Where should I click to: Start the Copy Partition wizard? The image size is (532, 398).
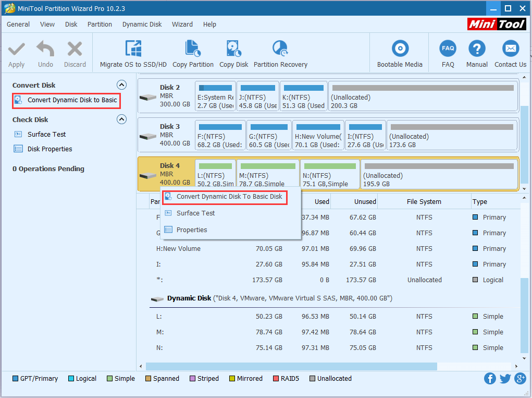coord(193,54)
